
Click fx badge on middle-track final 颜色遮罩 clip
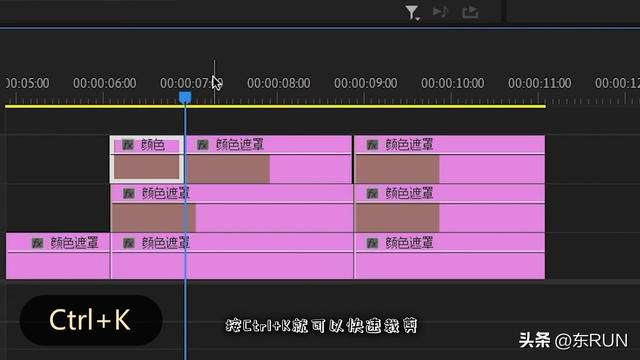coord(372,193)
